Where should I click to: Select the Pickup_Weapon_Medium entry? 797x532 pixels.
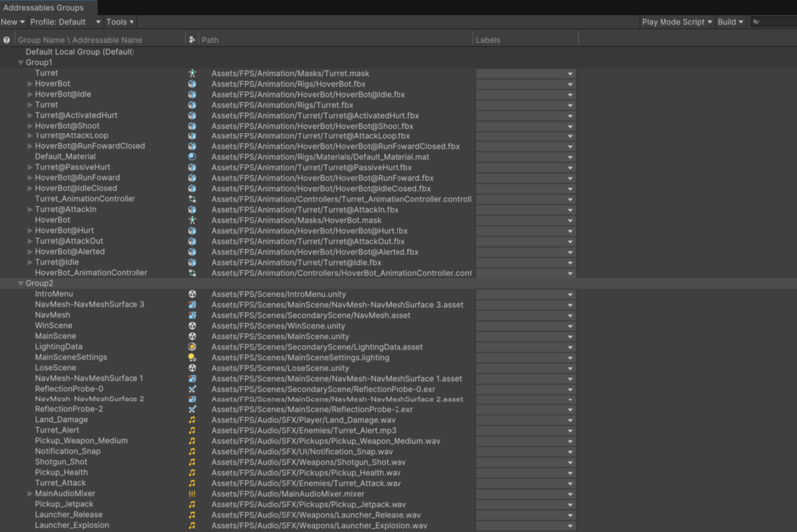pyautogui.click(x=81, y=441)
